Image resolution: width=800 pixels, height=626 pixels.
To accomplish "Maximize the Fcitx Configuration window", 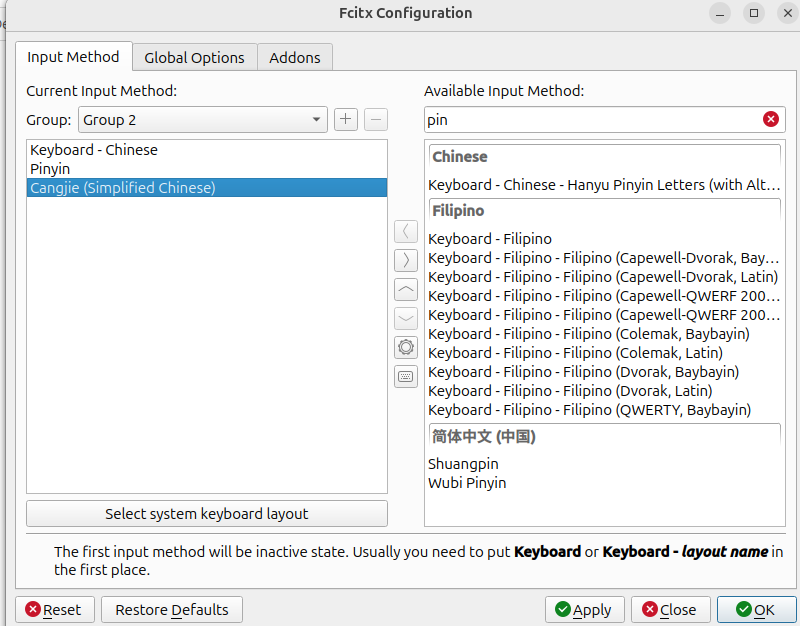I will 754,13.
